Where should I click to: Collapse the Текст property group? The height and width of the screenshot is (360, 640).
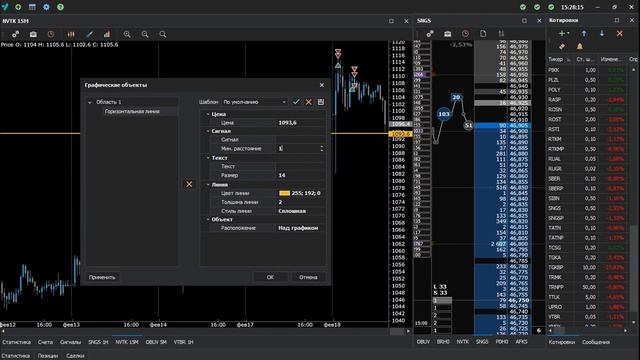[x=208, y=158]
